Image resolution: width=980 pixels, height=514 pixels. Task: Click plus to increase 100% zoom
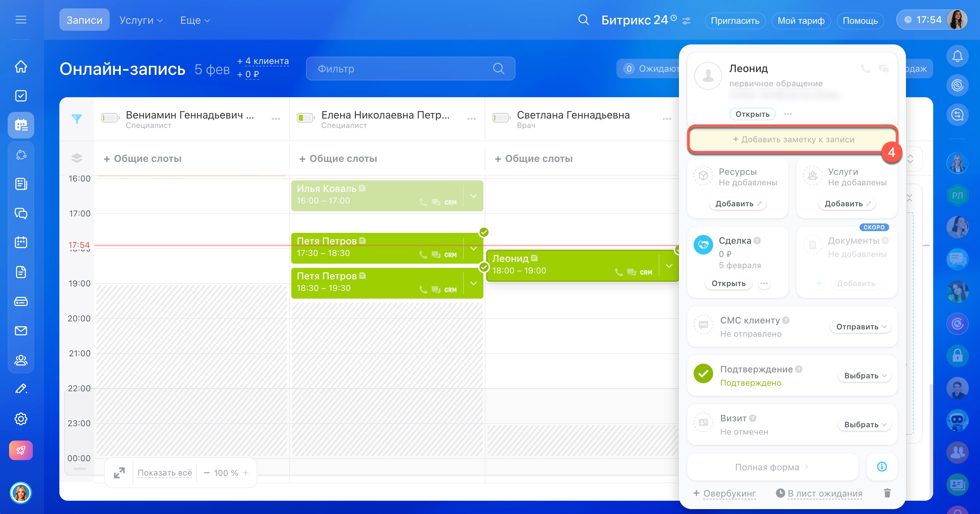[x=246, y=472]
